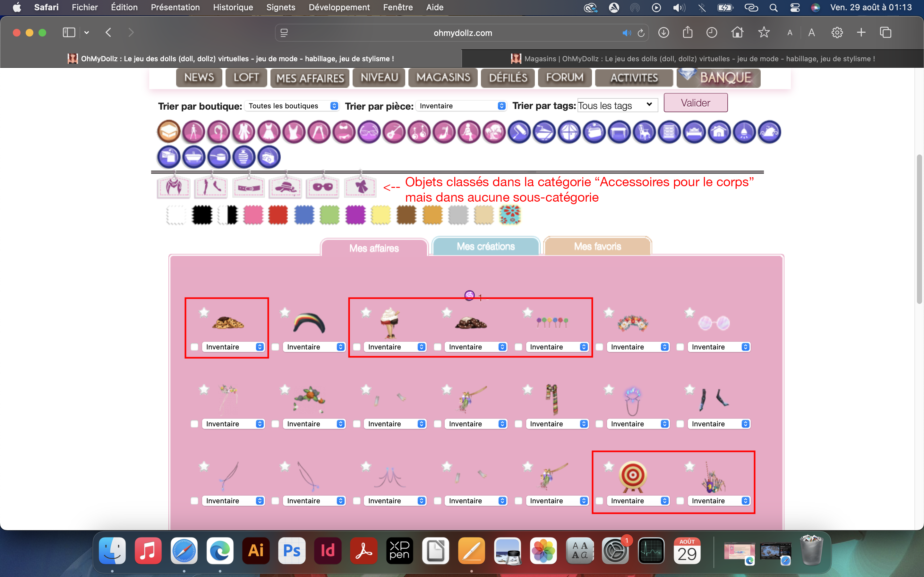
Task: Click the Valider button
Action: click(695, 103)
